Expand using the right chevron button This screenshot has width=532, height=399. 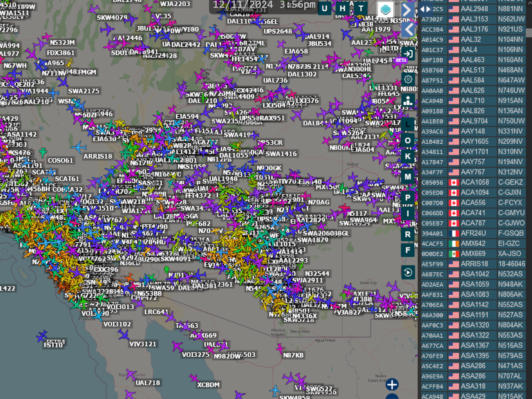click(408, 10)
